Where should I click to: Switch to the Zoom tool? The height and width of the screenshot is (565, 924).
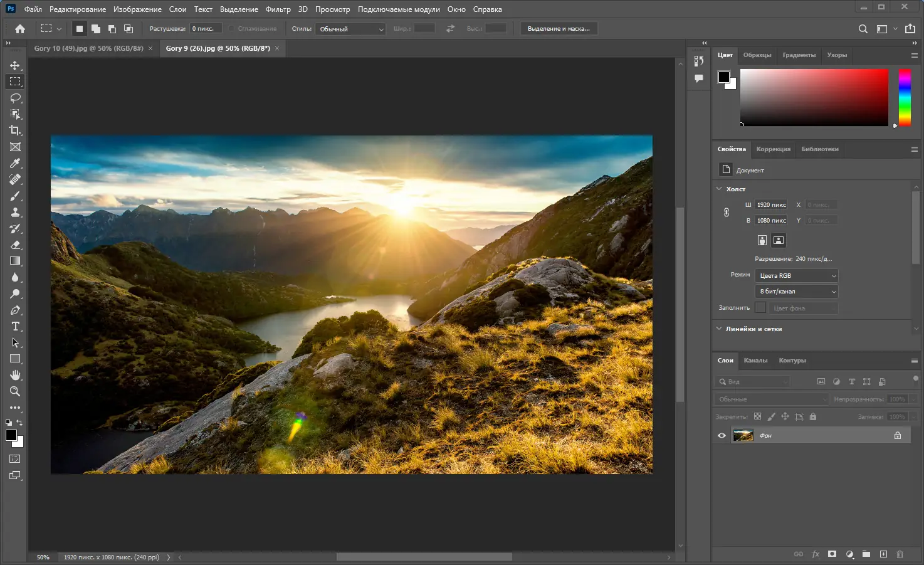pos(15,391)
